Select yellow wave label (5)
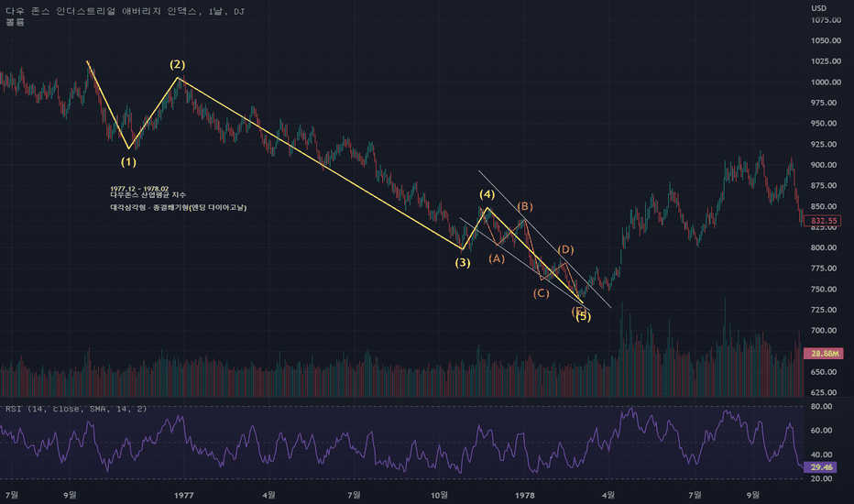854x504 pixels. coord(584,316)
